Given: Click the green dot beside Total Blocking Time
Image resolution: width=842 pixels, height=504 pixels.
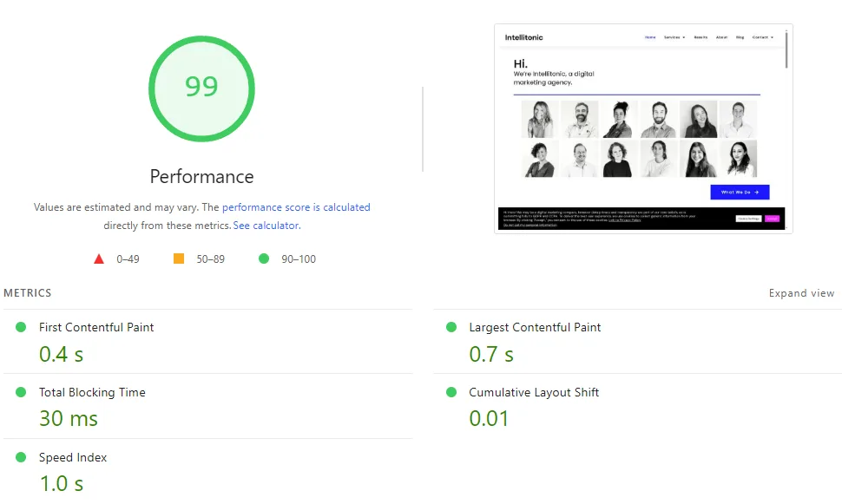Looking at the screenshot, I should pyautogui.click(x=21, y=392).
